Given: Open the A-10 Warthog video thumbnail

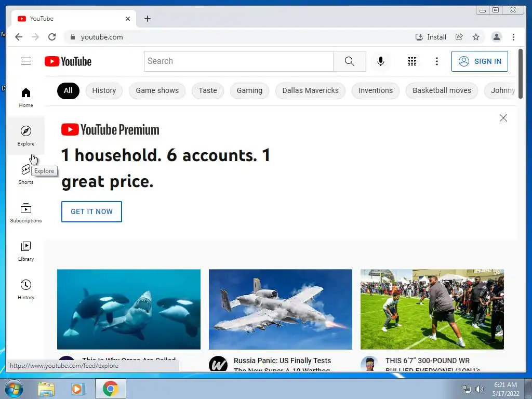Looking at the screenshot, I should pyautogui.click(x=280, y=309).
